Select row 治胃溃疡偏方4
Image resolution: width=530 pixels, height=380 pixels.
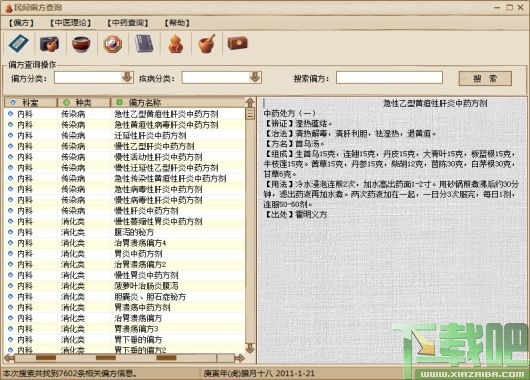coord(124,243)
